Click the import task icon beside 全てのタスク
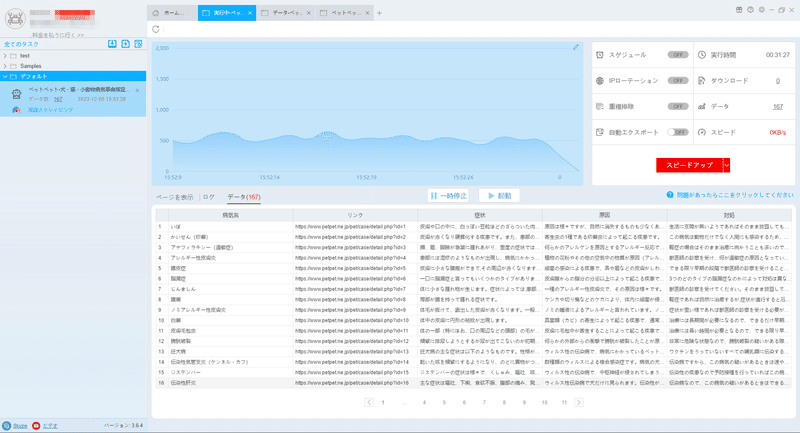 [x=112, y=44]
